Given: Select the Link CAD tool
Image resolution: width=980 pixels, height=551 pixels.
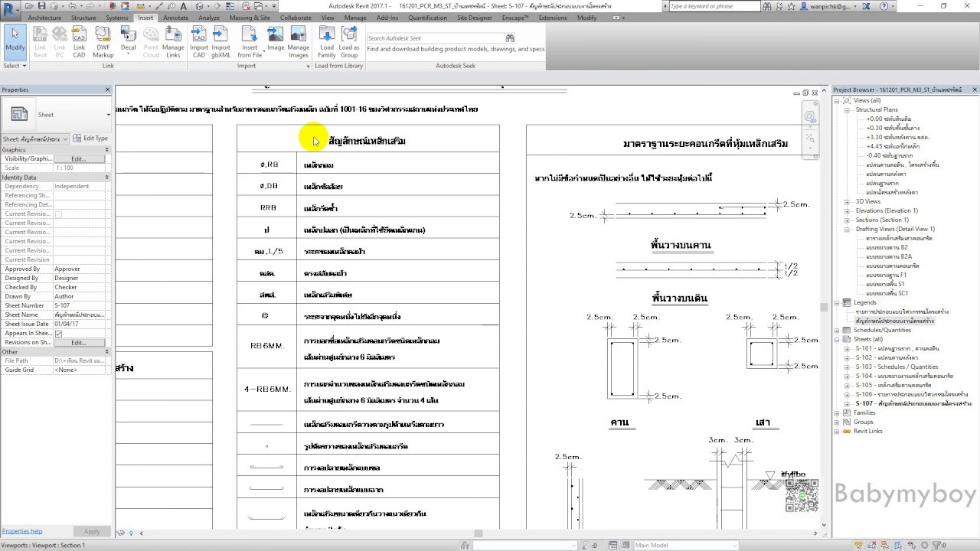Looking at the screenshot, I should (79, 42).
